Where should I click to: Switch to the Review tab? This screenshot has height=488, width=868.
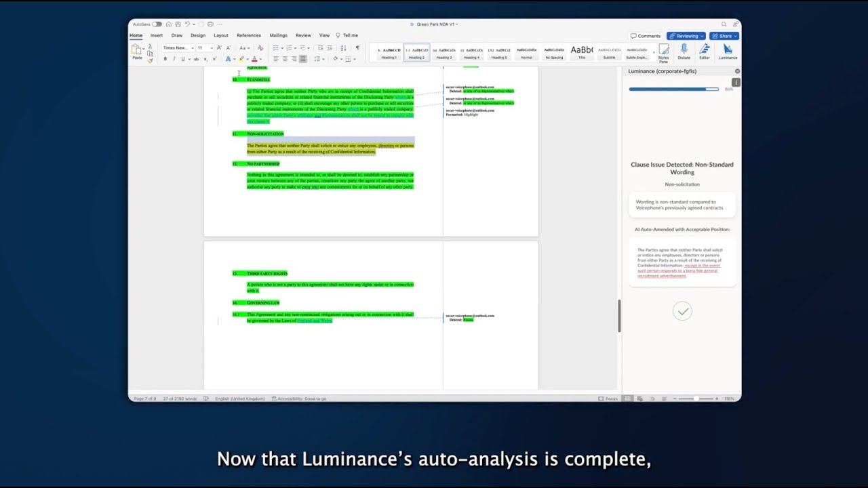point(303,35)
